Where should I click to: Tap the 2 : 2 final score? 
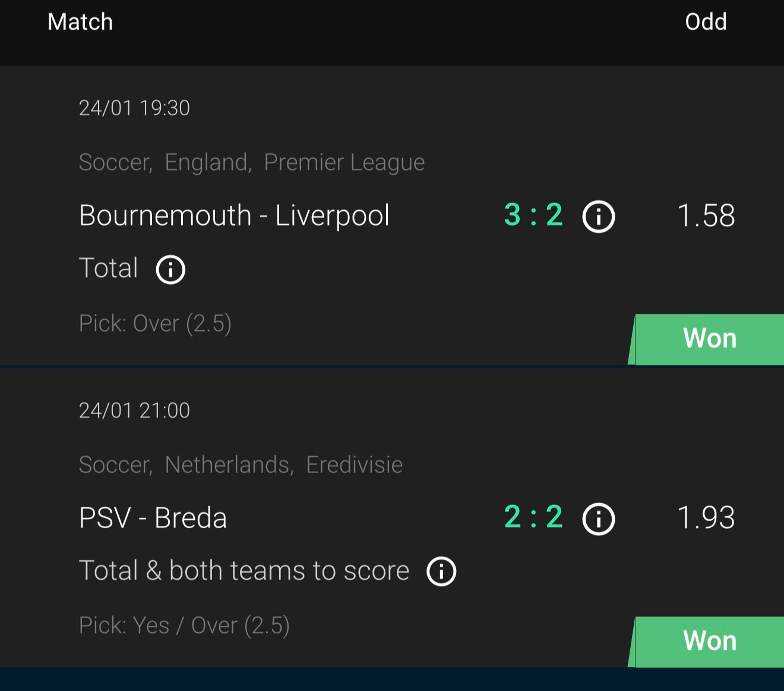pos(533,517)
